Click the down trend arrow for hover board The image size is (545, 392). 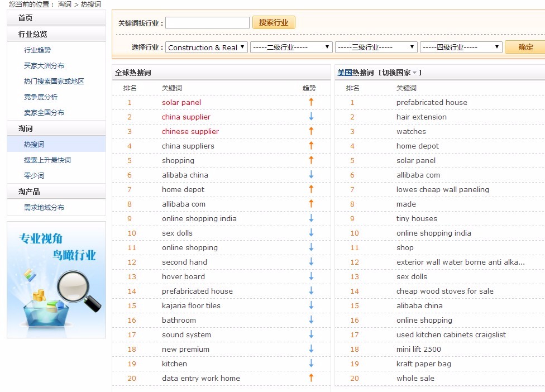[x=311, y=276]
